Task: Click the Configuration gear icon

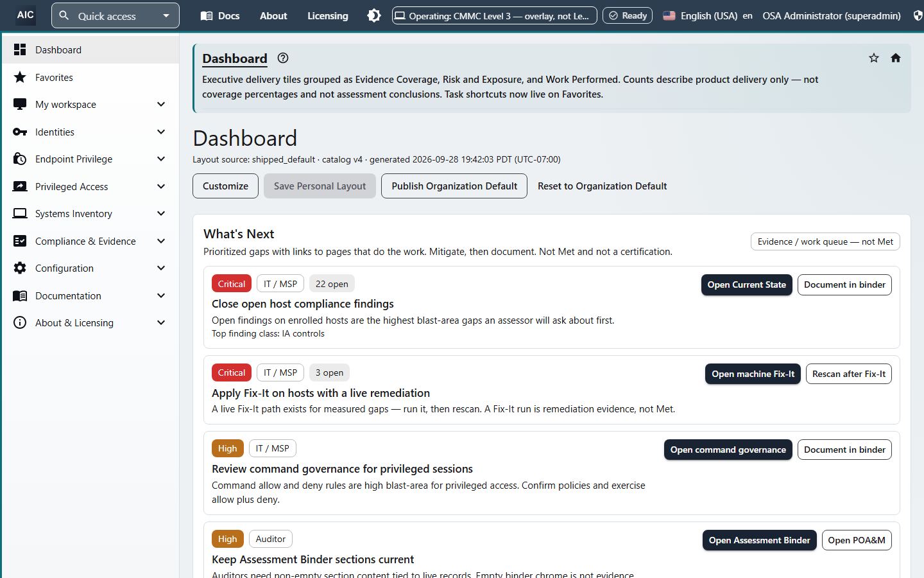Action: pos(20,268)
